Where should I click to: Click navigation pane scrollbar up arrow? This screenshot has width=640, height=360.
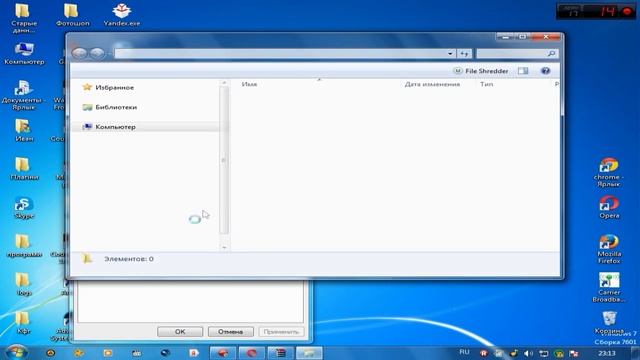coord(224,83)
